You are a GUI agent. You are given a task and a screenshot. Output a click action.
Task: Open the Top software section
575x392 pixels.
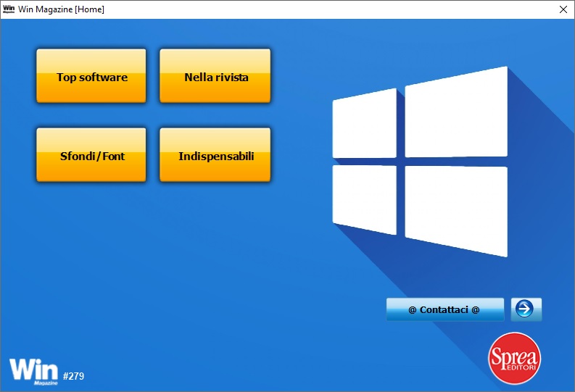91,76
